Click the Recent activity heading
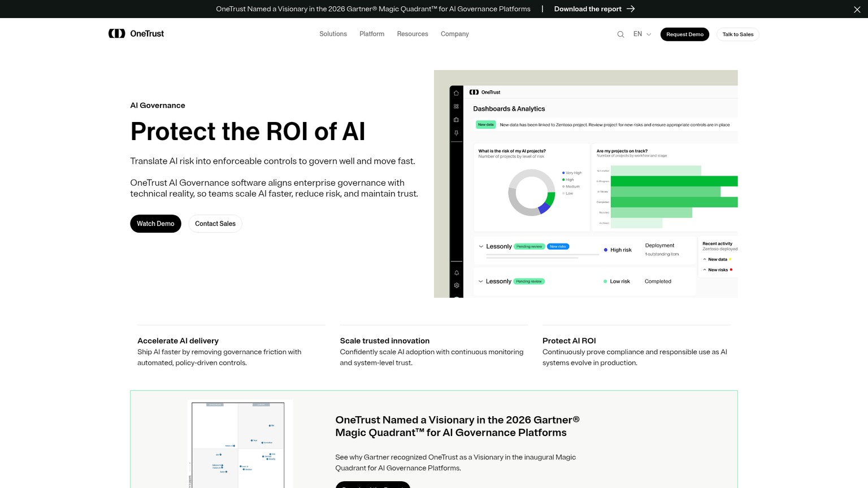The height and width of the screenshot is (488, 868). [717, 243]
